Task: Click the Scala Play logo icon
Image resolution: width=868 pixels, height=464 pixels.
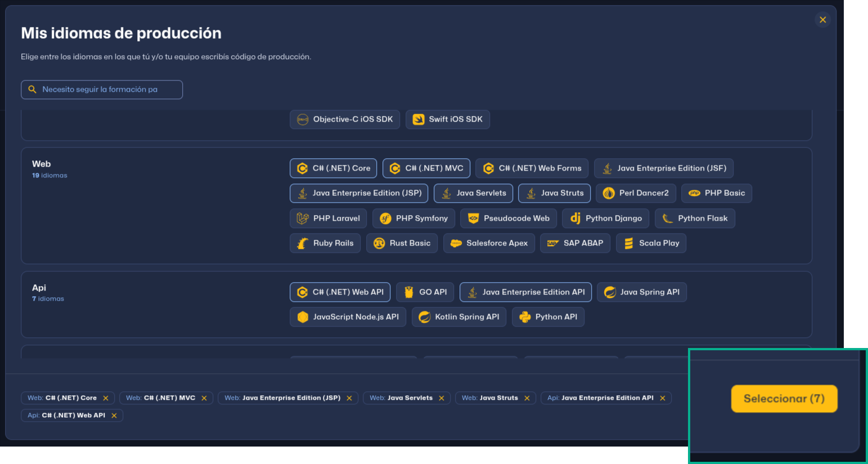Action: point(629,243)
